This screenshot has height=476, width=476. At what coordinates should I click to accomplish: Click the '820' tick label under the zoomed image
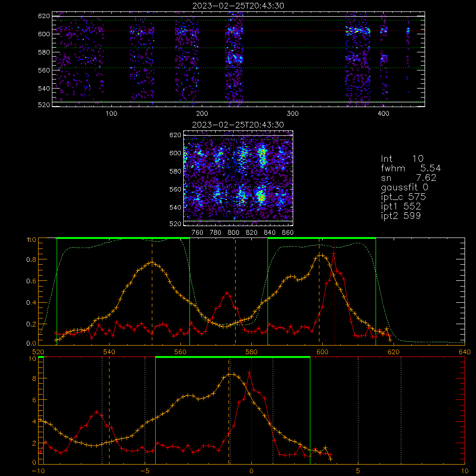tap(252, 233)
